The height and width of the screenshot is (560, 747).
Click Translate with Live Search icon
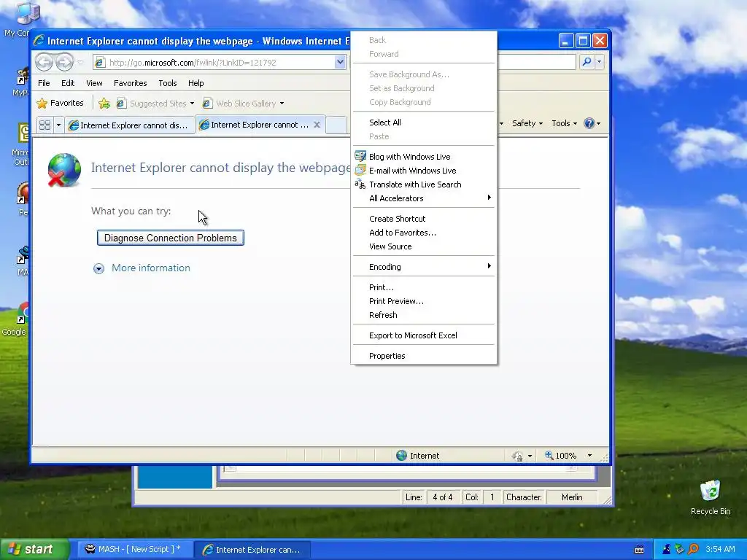[360, 184]
